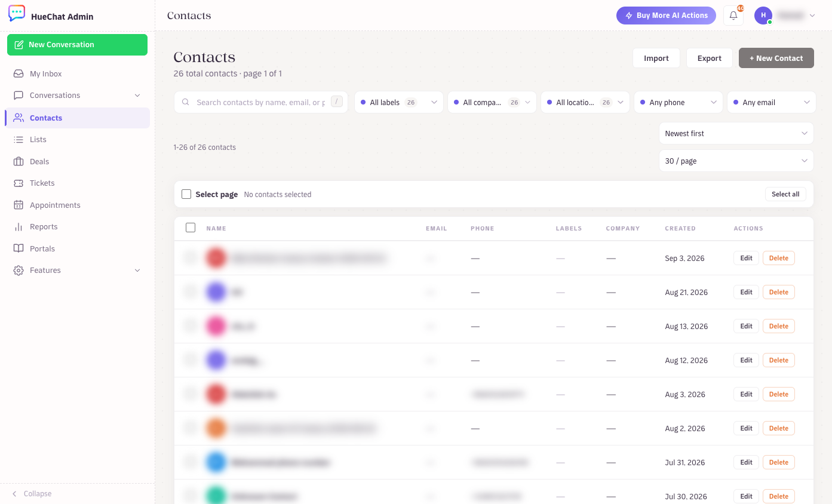Check the row checkbox for Aug 21, 2026 contact
Image resolution: width=832 pixels, height=504 pixels.
click(191, 292)
